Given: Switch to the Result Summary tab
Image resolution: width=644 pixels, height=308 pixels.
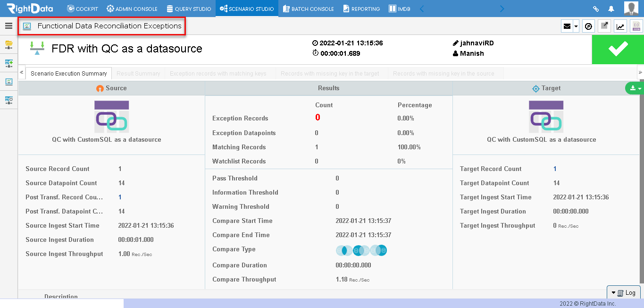Looking at the screenshot, I should coord(138,73).
